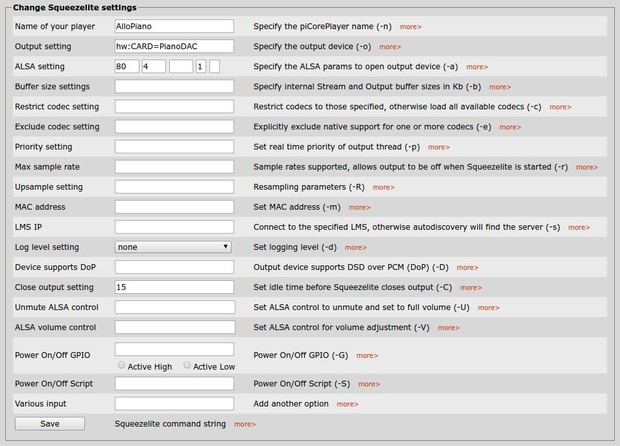Screen dimensions: 620x446
Task: Open more> link for Set logging level (-d)
Action: 355,248
